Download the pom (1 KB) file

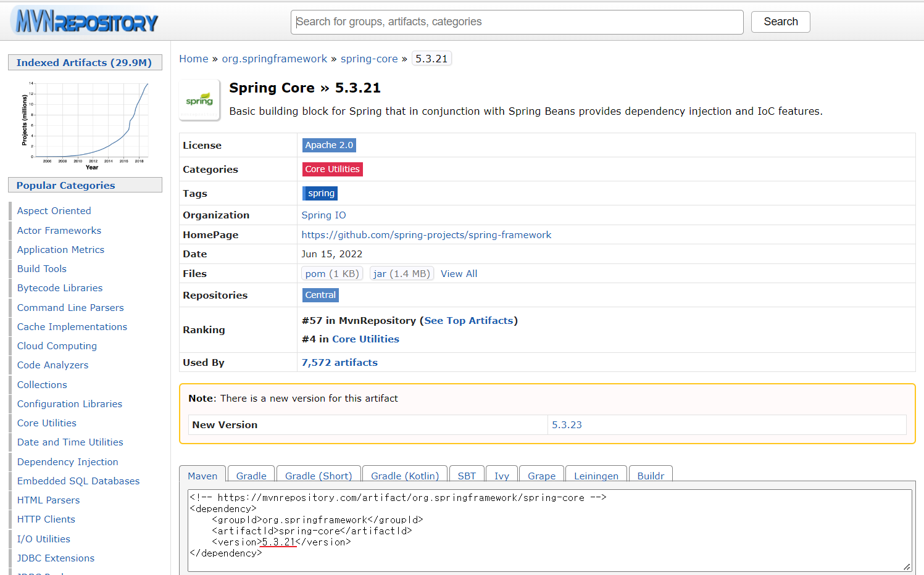pos(332,273)
